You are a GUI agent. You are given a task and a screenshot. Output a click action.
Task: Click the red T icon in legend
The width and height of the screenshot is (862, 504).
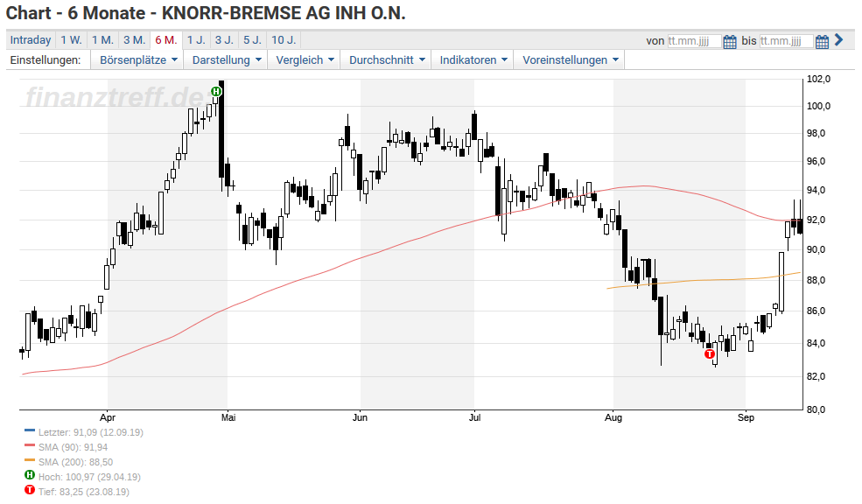pos(30,490)
